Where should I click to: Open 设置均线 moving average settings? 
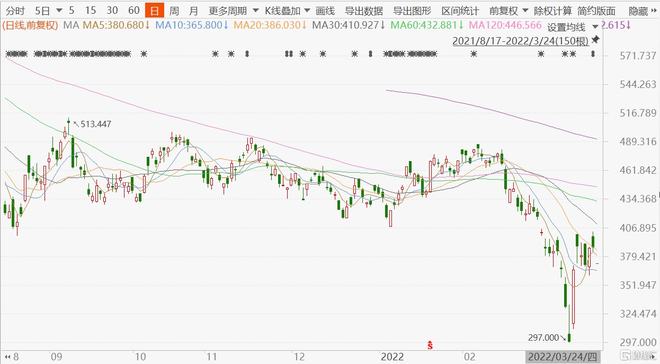[x=566, y=27]
